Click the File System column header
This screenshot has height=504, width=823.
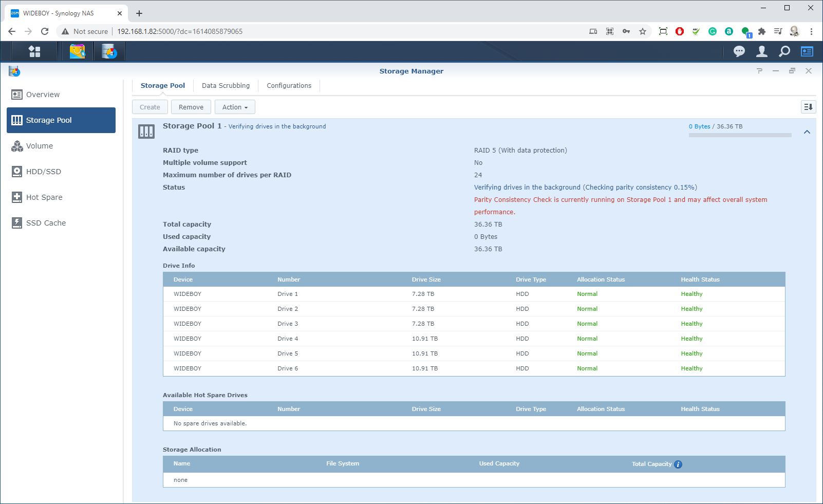[x=343, y=463]
